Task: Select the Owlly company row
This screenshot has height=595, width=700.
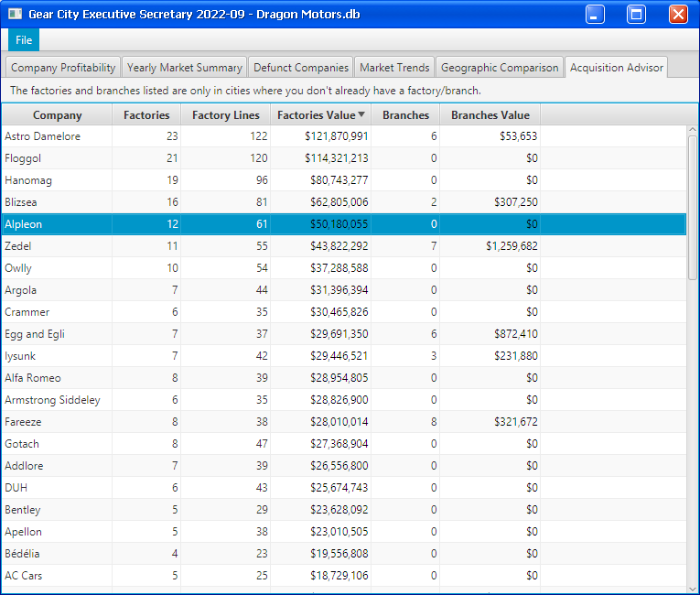Action: tap(344, 268)
